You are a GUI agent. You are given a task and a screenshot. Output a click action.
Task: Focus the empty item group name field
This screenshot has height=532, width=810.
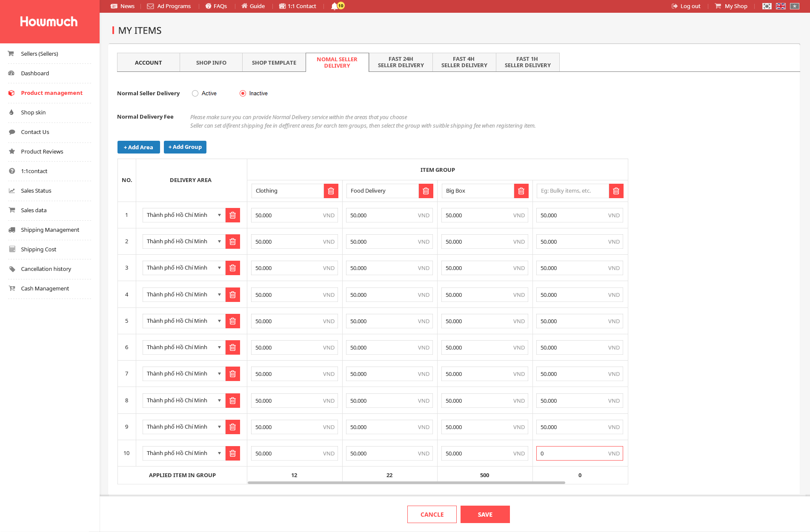point(572,191)
